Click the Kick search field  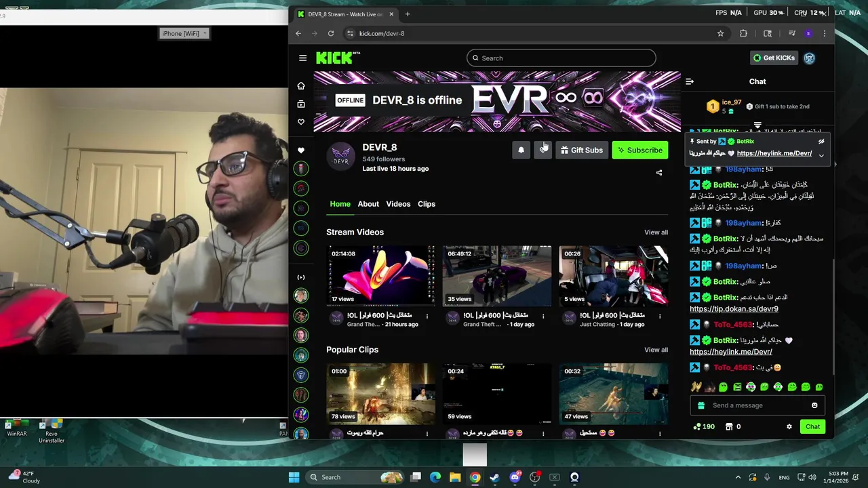tap(561, 58)
